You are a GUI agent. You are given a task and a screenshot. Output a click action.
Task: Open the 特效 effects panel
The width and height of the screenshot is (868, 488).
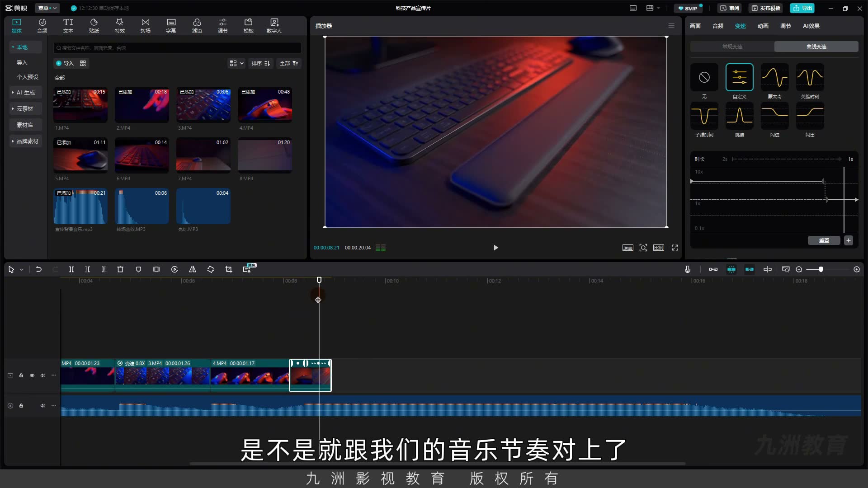coord(119,26)
